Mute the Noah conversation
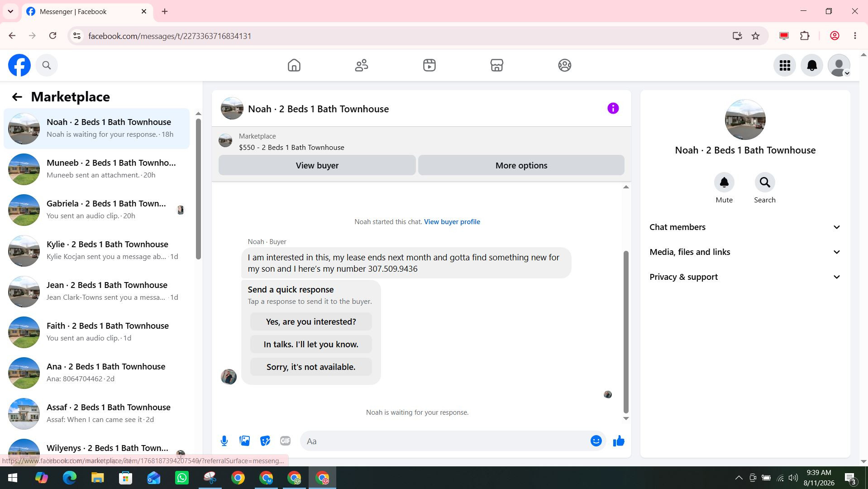Image resolution: width=868 pixels, height=489 pixels. (724, 182)
